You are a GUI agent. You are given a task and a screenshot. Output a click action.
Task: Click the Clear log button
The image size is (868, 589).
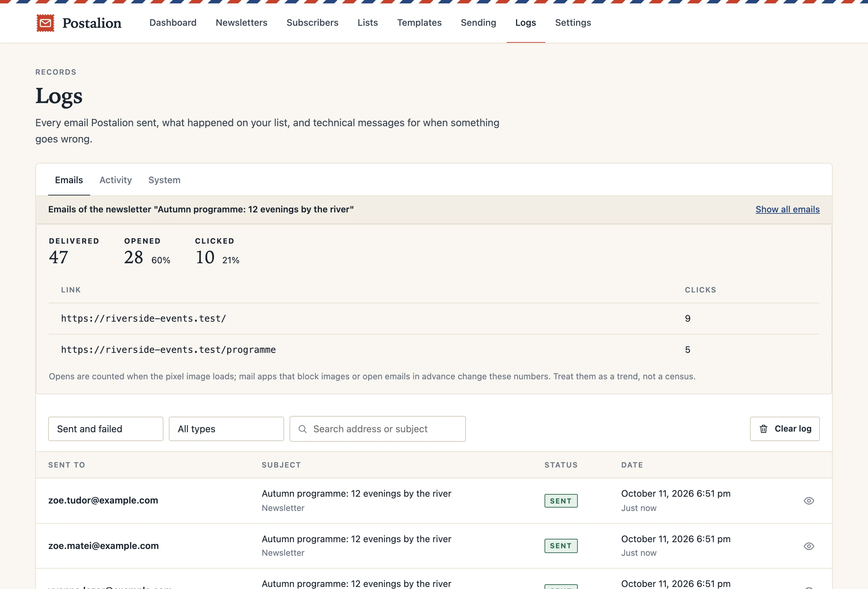tap(785, 429)
